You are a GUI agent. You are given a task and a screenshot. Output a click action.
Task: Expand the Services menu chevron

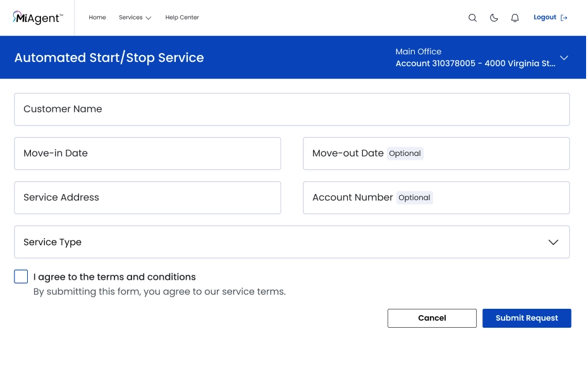[x=148, y=18]
